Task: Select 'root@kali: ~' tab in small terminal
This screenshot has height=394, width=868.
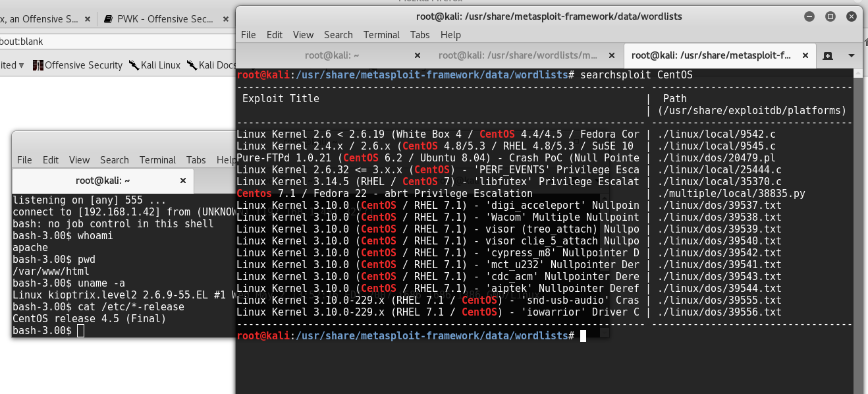Action: click(103, 181)
